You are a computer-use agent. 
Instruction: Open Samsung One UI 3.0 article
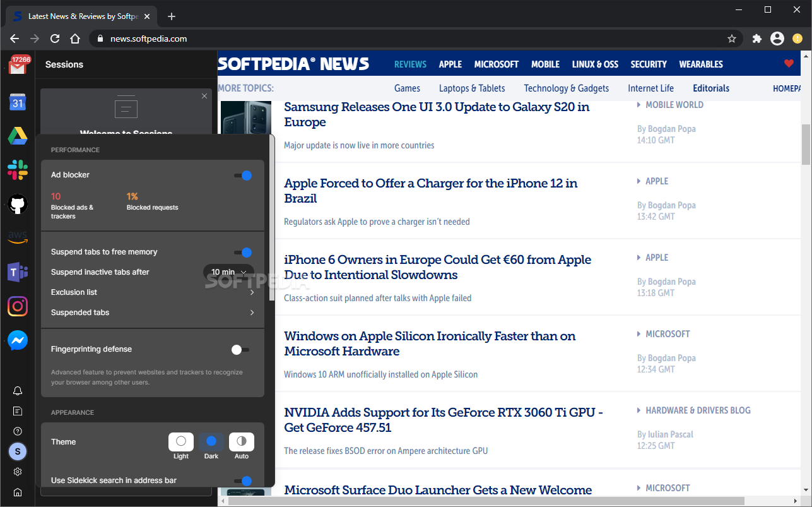[x=437, y=114]
